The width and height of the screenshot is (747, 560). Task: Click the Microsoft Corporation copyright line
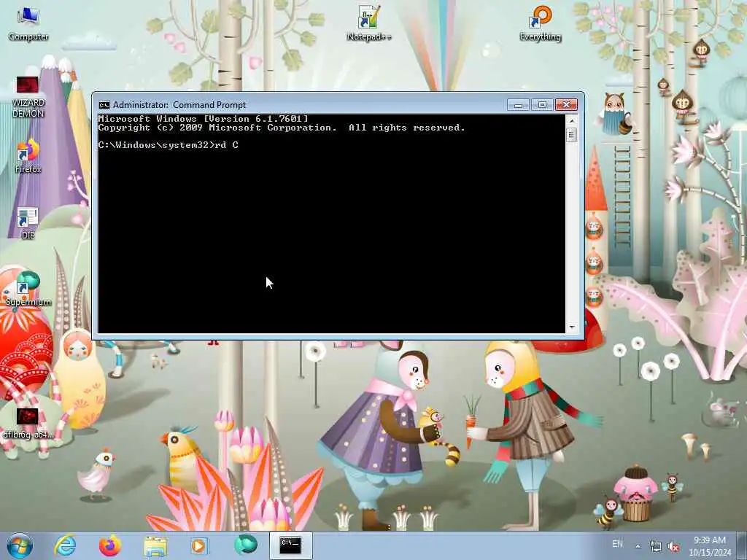pyautogui.click(x=282, y=128)
